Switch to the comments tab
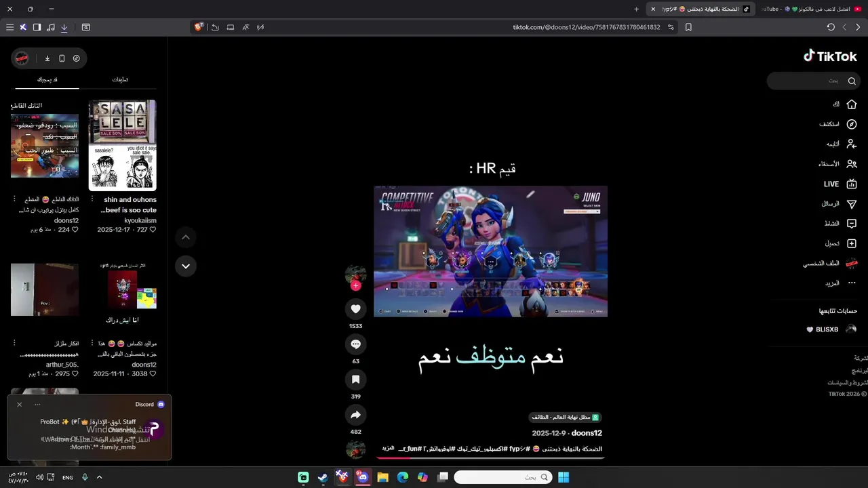This screenshot has width=868, height=488. (120, 80)
